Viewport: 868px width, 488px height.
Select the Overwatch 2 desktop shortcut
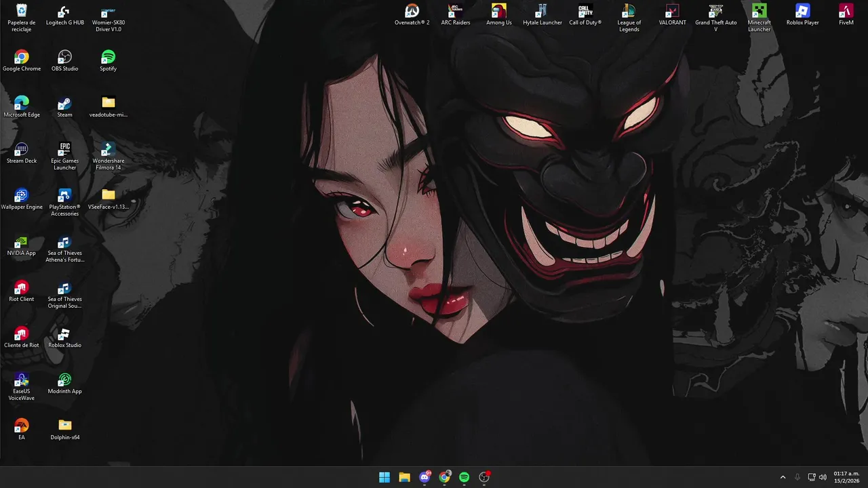click(412, 15)
